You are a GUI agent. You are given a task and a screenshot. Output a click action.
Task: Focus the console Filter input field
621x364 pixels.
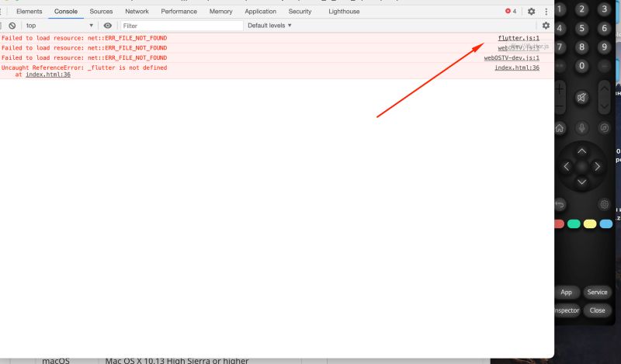pos(182,26)
